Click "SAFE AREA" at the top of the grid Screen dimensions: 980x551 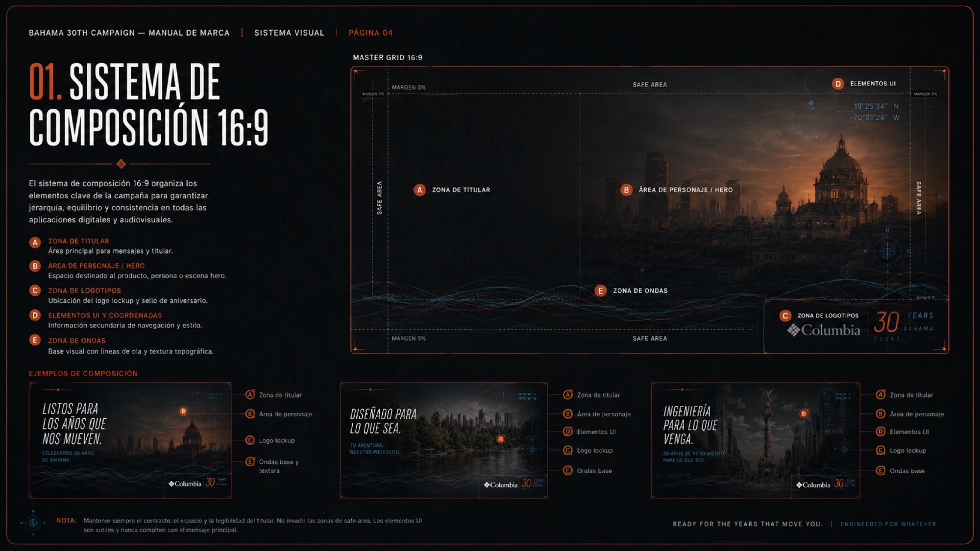point(650,85)
